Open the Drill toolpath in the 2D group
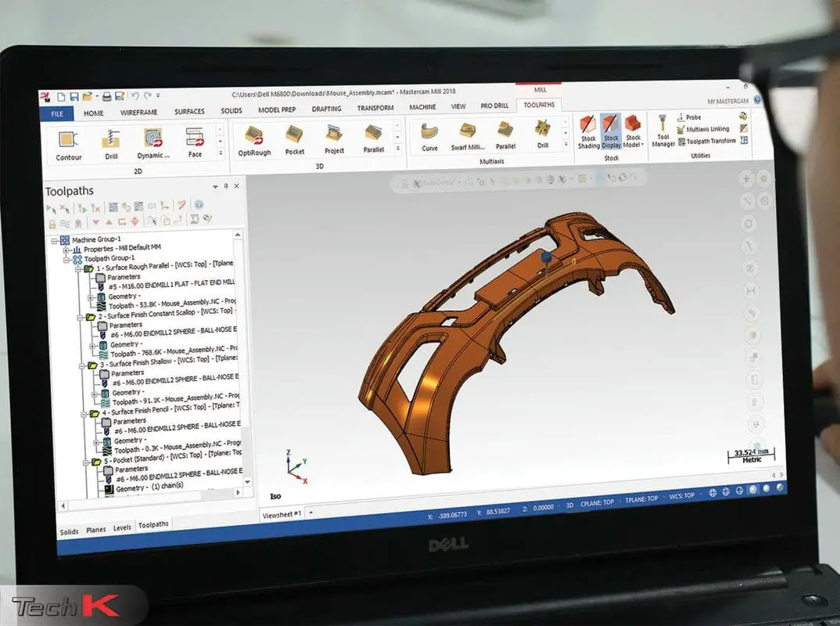Image resolution: width=840 pixels, height=626 pixels. 110,139
